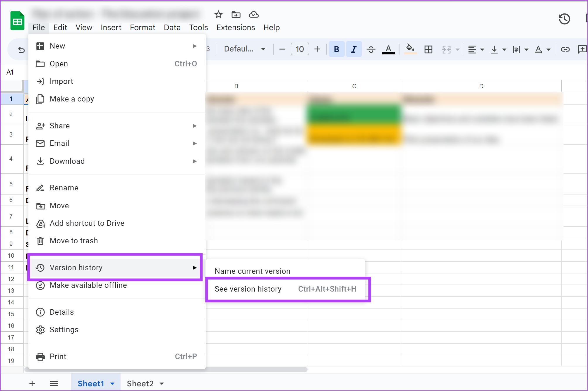
Task: Toggle bold formatting button
Action: tap(337, 49)
